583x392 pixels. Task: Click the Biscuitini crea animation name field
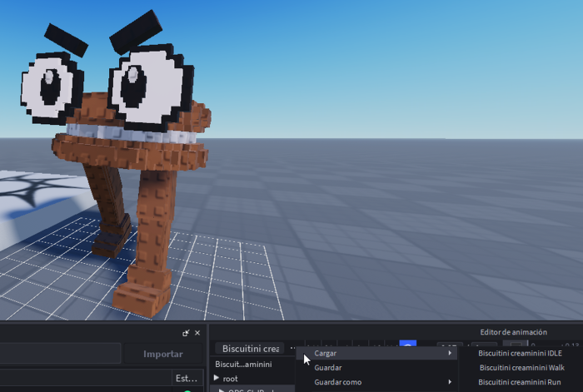pyautogui.click(x=250, y=349)
